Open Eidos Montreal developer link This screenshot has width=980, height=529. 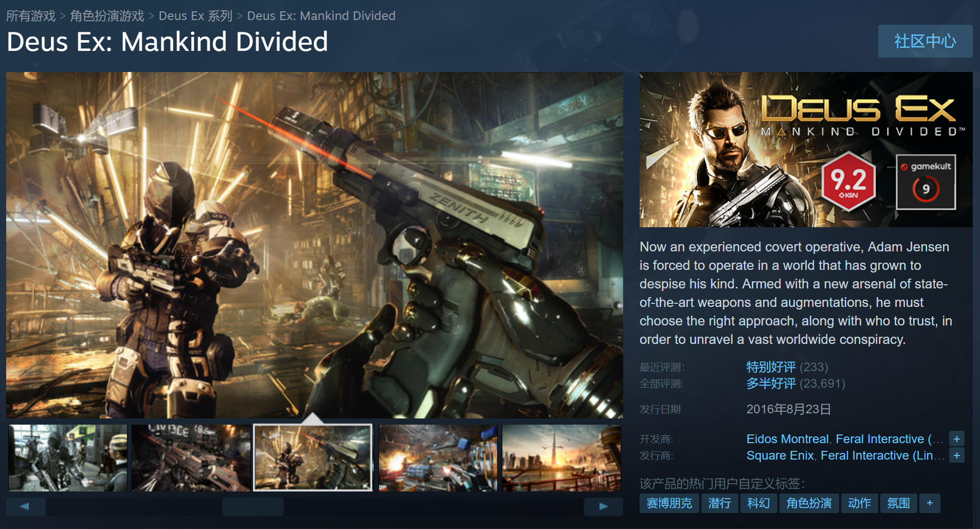[x=787, y=439]
